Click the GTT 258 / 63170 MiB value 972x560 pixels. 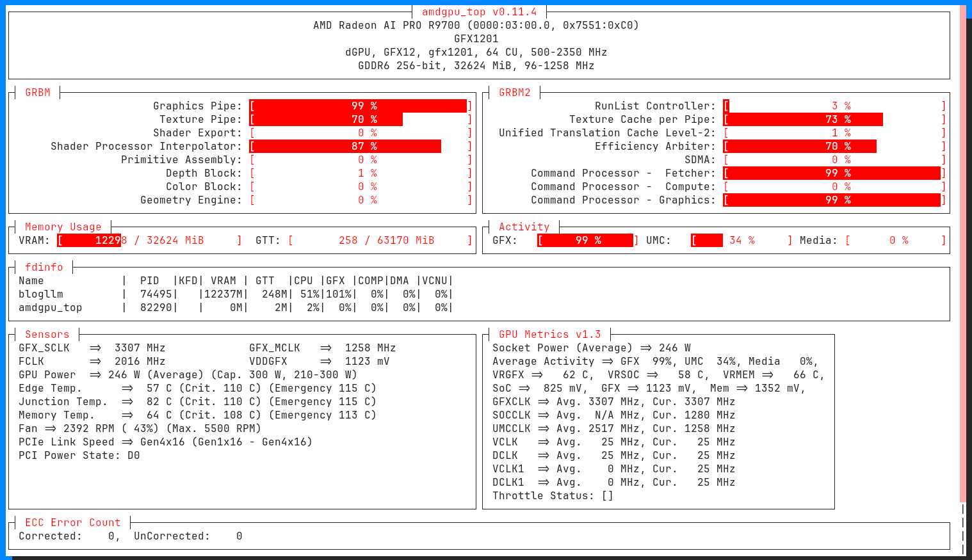[386, 240]
